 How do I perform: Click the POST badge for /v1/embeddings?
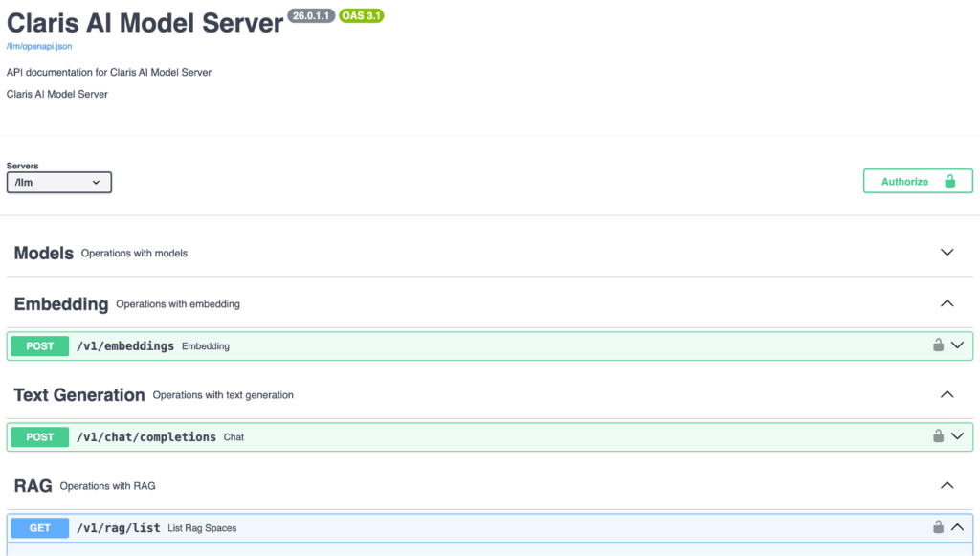click(40, 346)
